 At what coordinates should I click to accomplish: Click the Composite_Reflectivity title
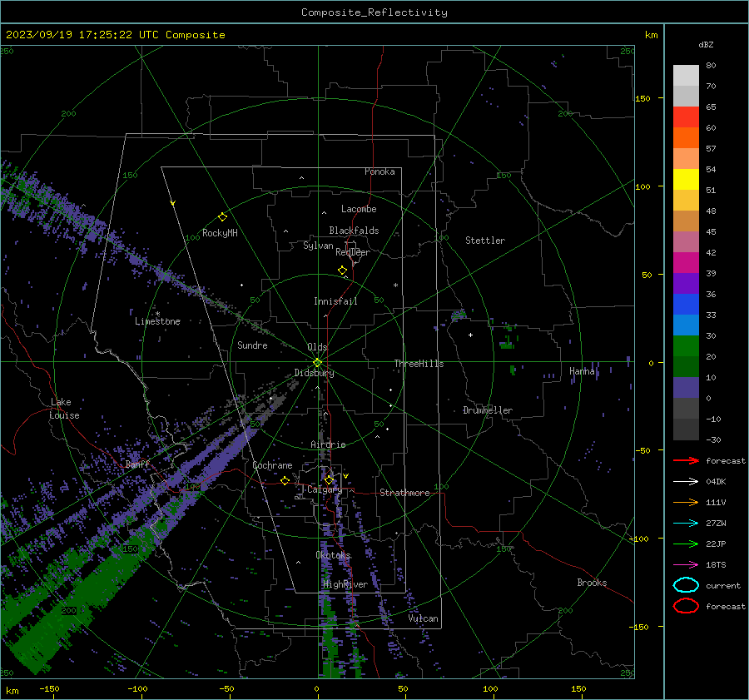pos(374,12)
